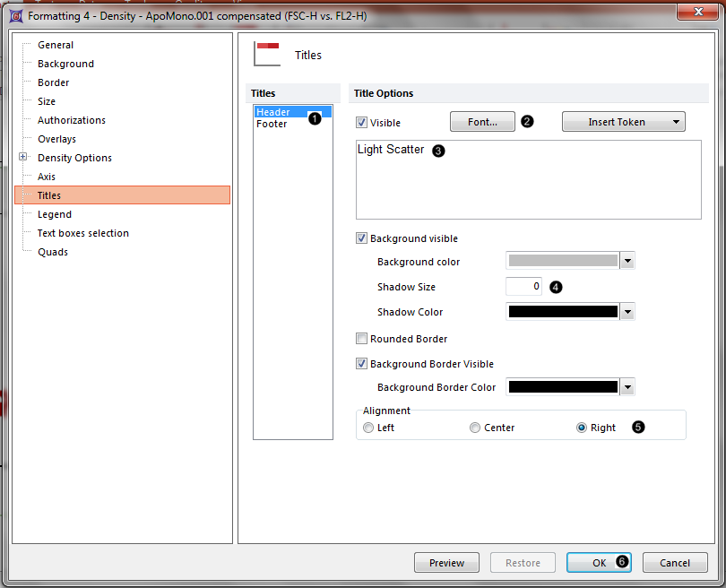This screenshot has height=588, width=726.
Task: Select Footer in Titles list
Action: (272, 125)
